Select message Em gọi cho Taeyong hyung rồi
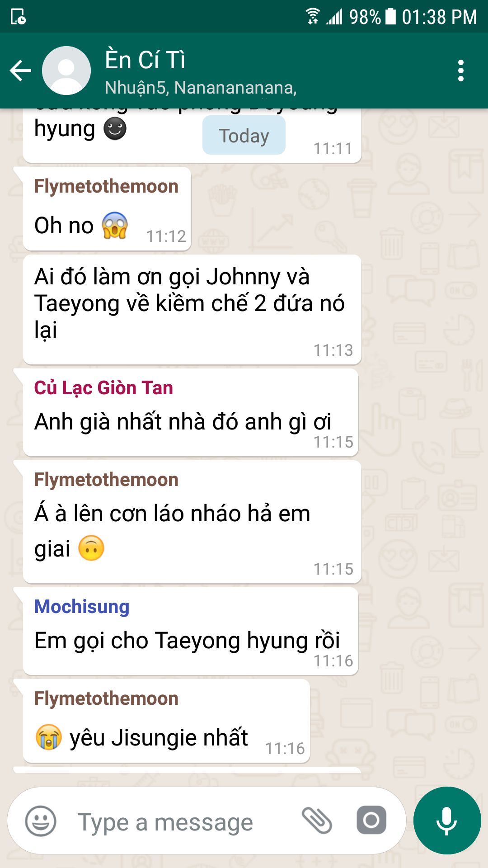 (191, 632)
